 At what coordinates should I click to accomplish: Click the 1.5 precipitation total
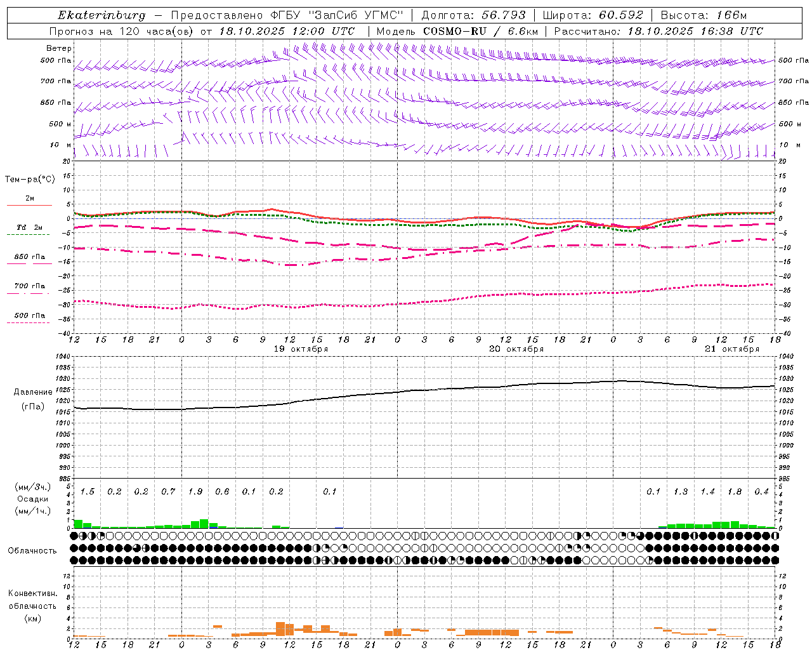[x=88, y=491]
